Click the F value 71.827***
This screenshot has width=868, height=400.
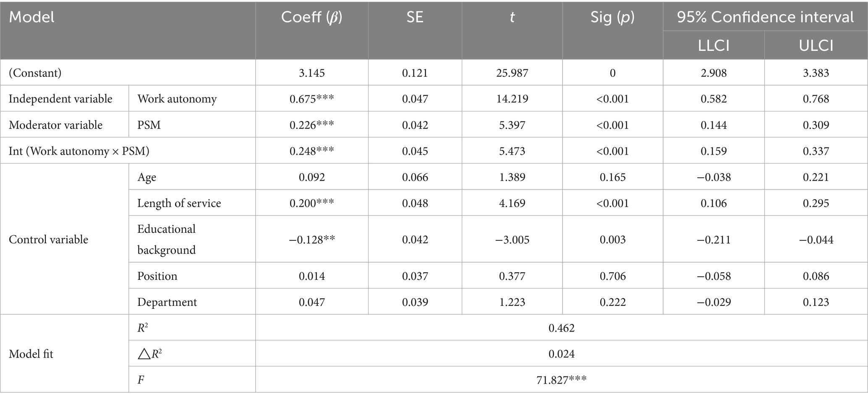click(x=561, y=380)
